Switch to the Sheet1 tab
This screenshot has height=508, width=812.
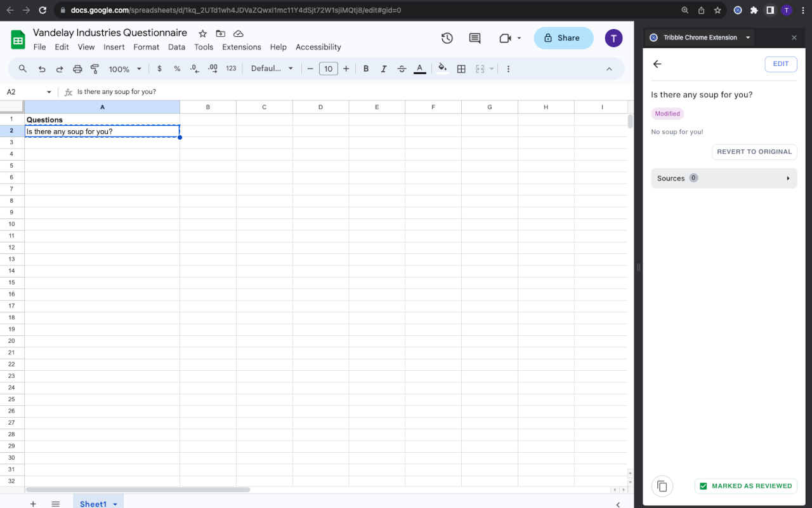(x=94, y=503)
